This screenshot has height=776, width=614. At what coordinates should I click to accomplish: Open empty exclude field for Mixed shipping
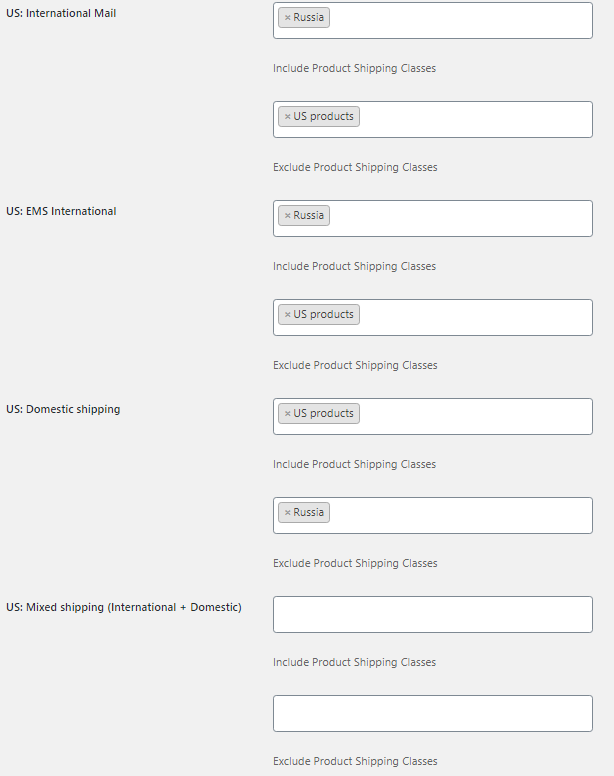coord(432,713)
